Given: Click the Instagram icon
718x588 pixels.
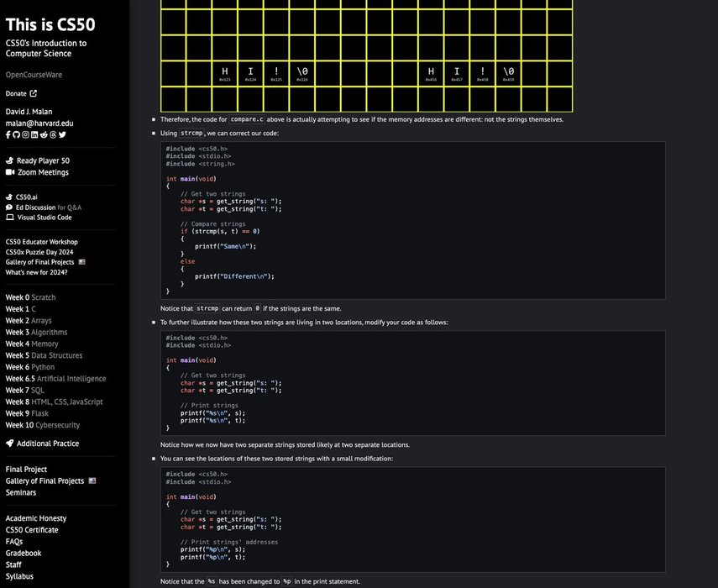Looking at the screenshot, I should click(x=25, y=134).
